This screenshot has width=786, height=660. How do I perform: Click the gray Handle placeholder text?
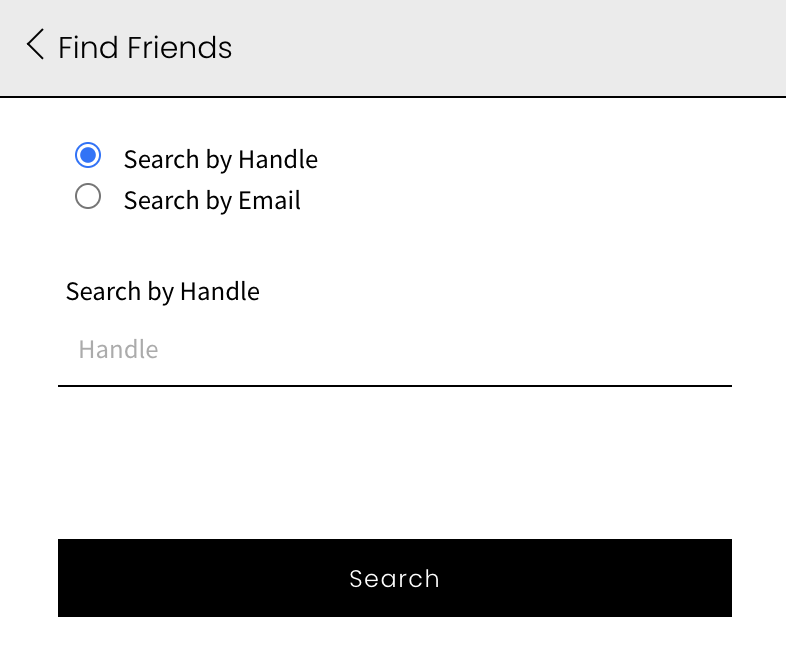click(x=118, y=350)
